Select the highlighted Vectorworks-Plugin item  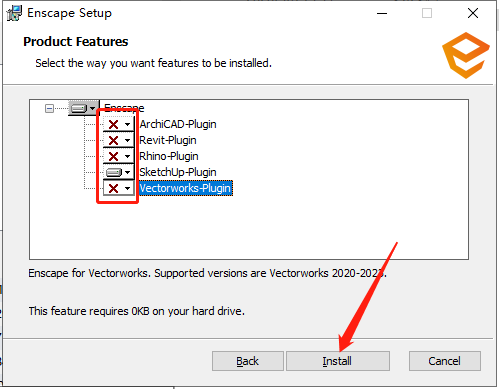point(185,188)
